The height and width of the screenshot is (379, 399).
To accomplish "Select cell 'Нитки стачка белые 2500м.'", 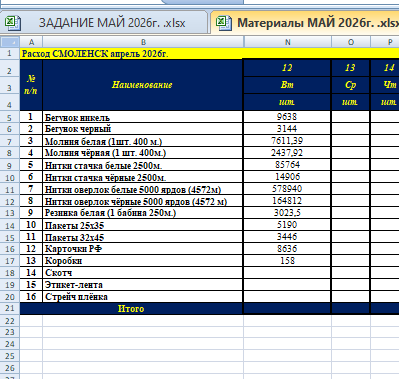I will 143,165.
